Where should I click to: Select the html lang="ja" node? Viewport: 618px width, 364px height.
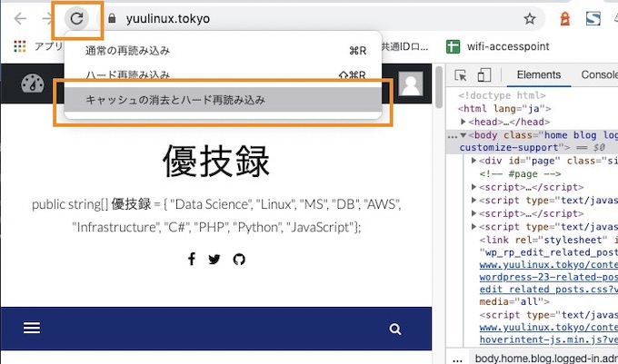click(504, 109)
